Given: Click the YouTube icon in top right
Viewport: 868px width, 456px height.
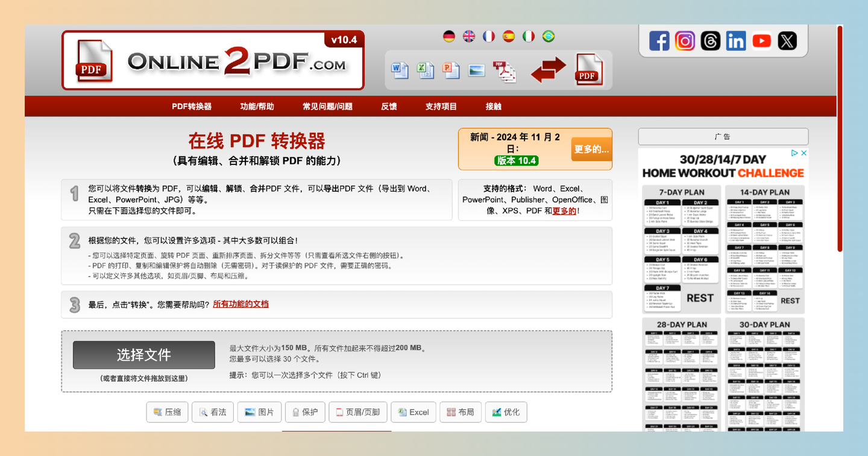Looking at the screenshot, I should (761, 40).
